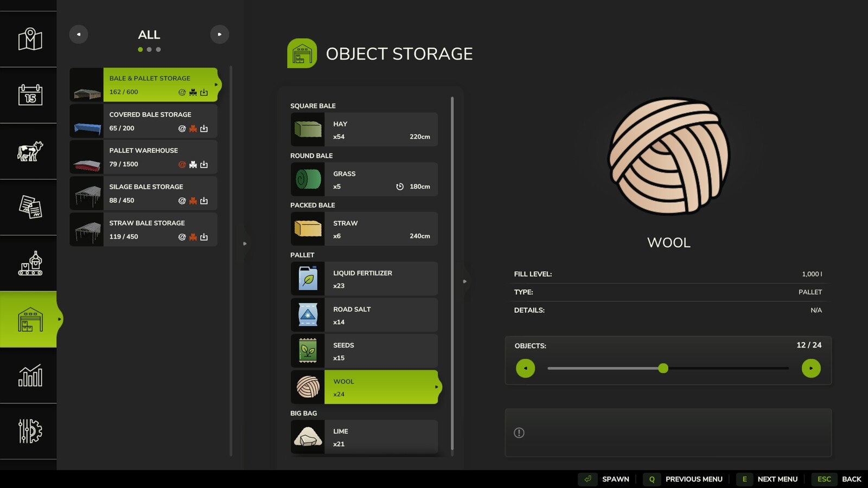Open the calendar icon in the sidebar
The width and height of the screenshot is (868, 488).
pos(29,95)
